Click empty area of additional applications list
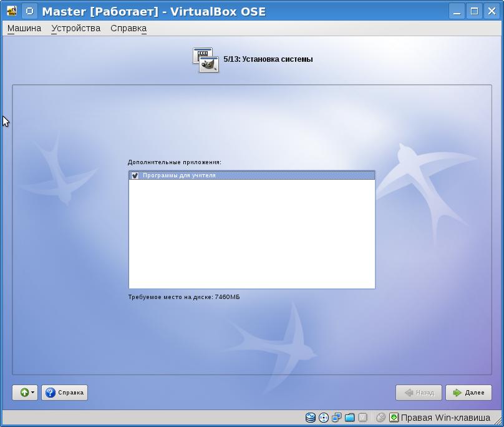This screenshot has height=427, width=504. click(251, 237)
